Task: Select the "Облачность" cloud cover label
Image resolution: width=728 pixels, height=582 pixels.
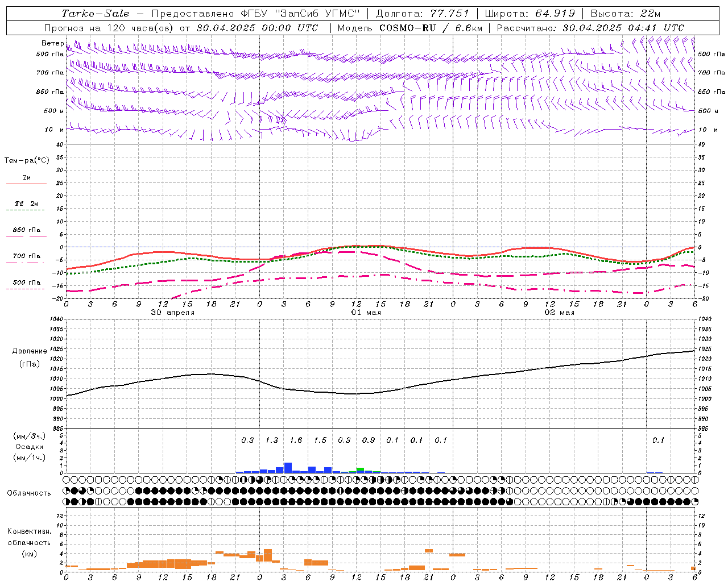Action: tap(29, 493)
